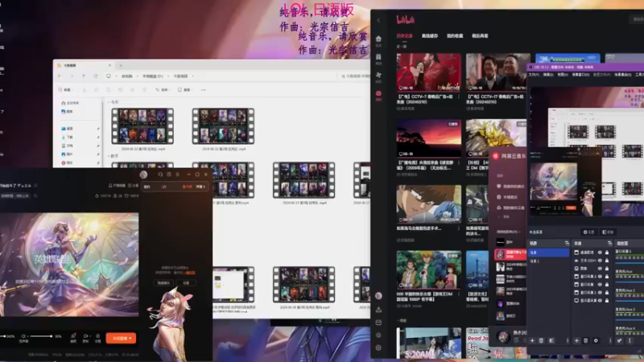Click the Bilibili logo

405,19
